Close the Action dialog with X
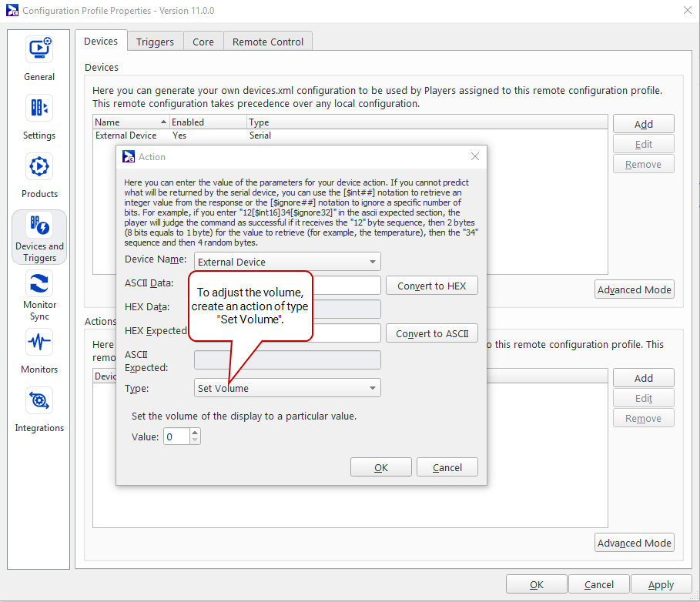The image size is (700, 602). [x=475, y=156]
